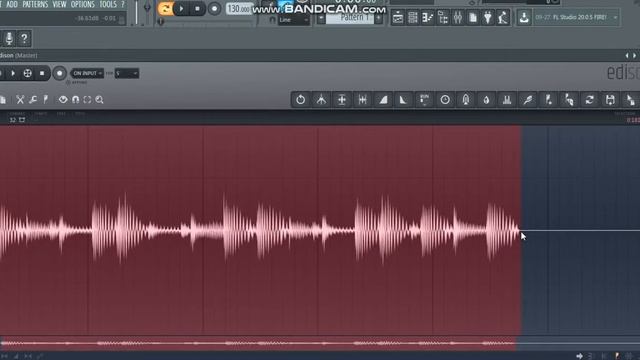Click the news text FL Studio 20.0.5 FIRE
The image size is (640, 360).
[x=580, y=18]
